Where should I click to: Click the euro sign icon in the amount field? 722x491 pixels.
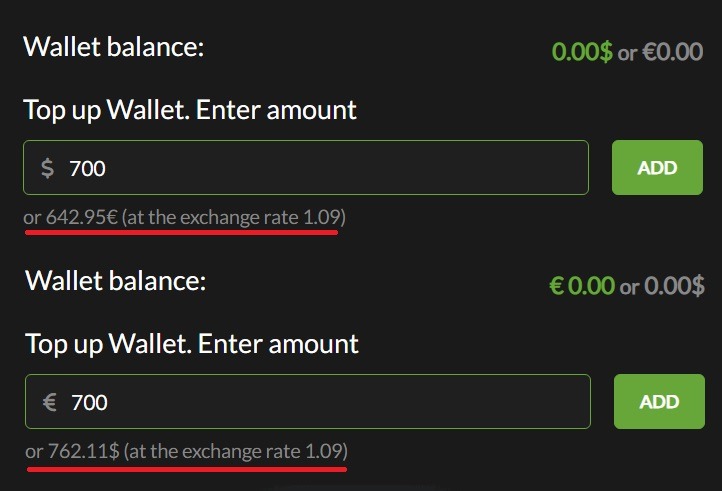(49, 402)
